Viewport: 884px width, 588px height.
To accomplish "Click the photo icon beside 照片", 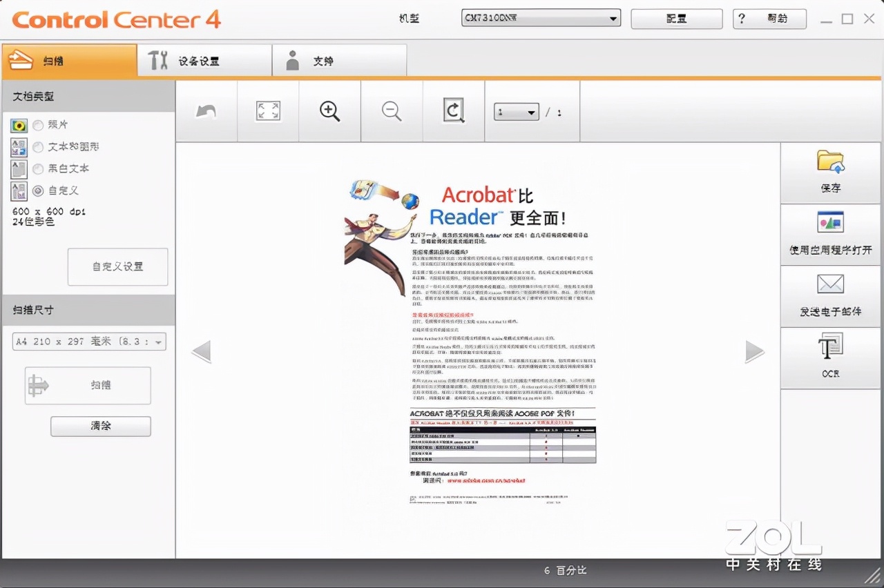I will click(x=19, y=125).
